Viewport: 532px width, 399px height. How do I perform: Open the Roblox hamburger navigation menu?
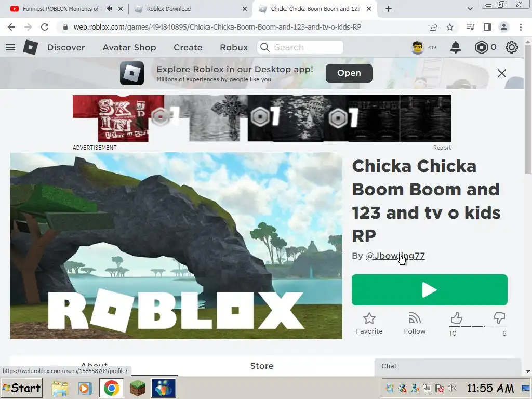tap(10, 47)
